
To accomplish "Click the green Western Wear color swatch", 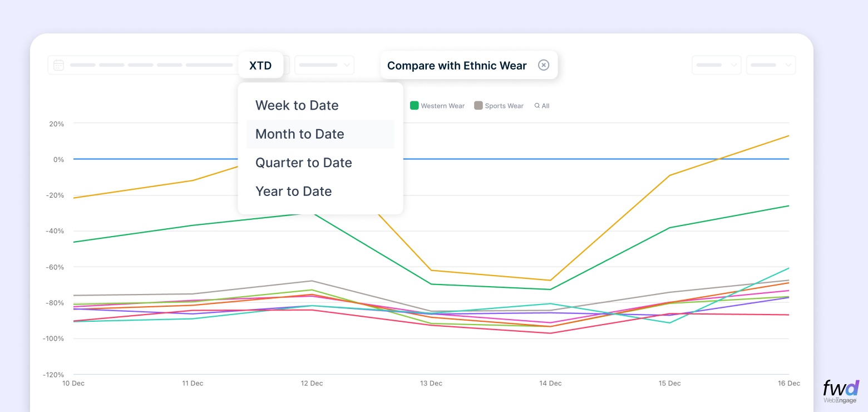I will pyautogui.click(x=414, y=105).
